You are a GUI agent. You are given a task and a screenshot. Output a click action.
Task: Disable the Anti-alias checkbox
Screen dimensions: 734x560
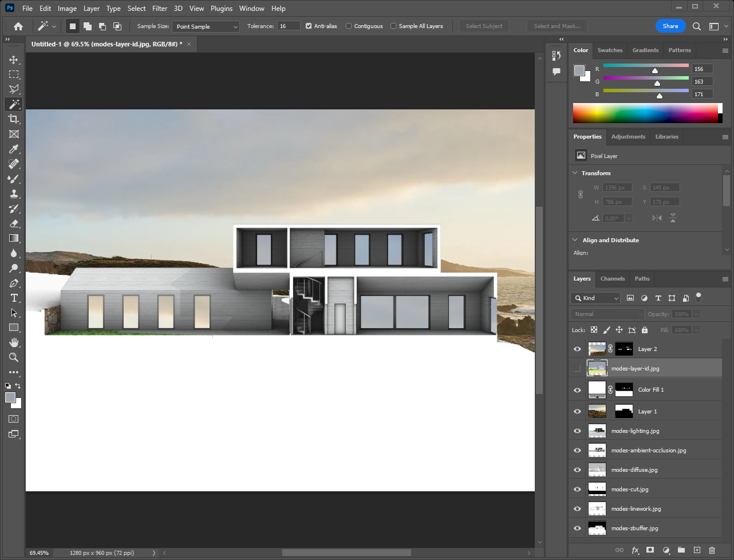(x=309, y=26)
